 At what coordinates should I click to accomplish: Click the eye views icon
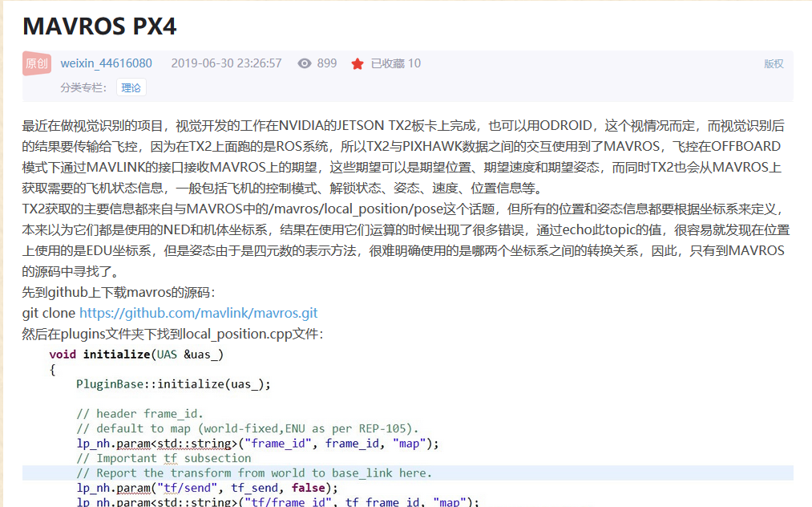pos(305,63)
